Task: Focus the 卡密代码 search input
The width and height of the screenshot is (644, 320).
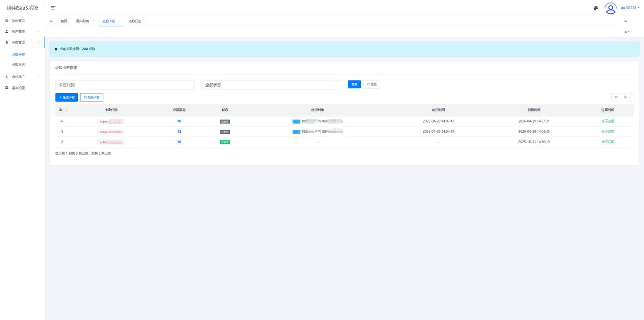Action: click(x=125, y=85)
